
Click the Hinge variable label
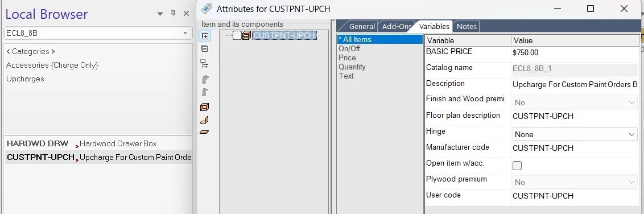click(x=436, y=131)
